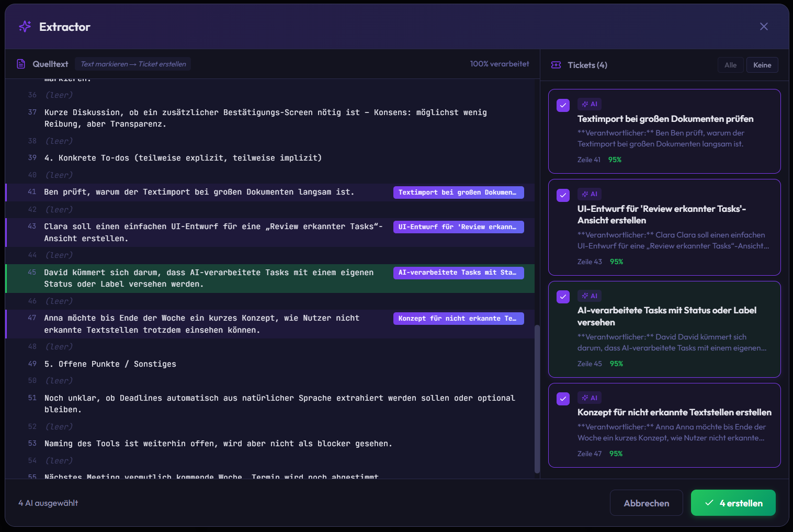The image size is (793, 532).
Task: Uncheck the Textimport bei großen Dokumenten ticket
Action: pos(563,105)
